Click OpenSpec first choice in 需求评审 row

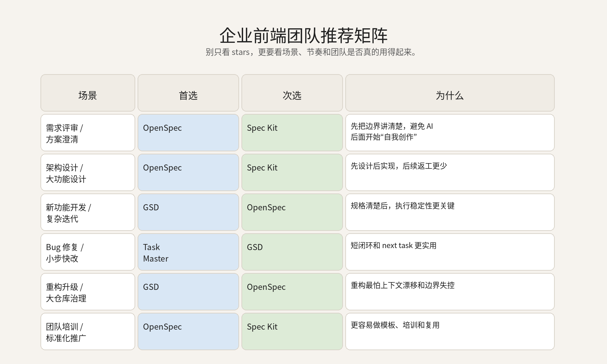[x=188, y=132]
